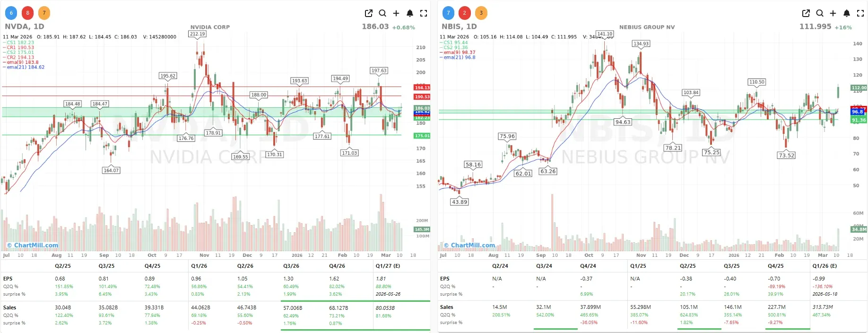Click the NVDA EPS row label
The width and height of the screenshot is (868, 333).
8,279
